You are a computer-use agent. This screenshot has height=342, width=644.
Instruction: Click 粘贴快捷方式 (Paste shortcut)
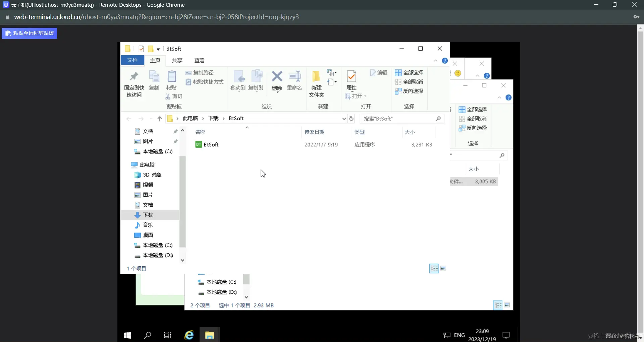pos(205,82)
